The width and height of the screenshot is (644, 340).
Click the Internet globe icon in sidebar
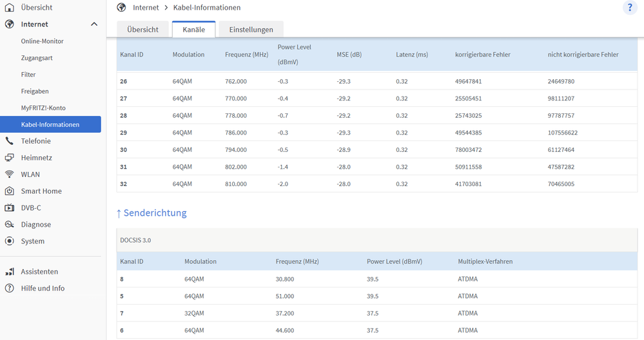coord(9,24)
